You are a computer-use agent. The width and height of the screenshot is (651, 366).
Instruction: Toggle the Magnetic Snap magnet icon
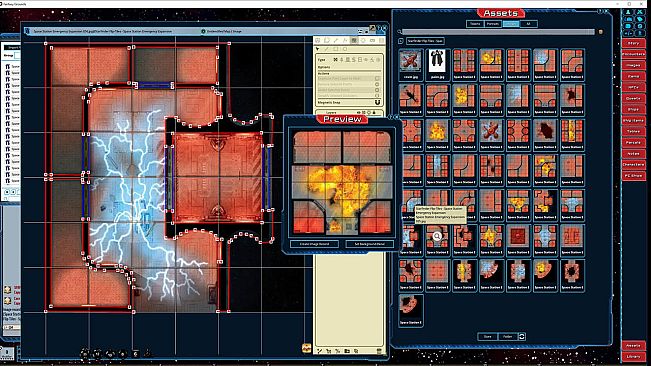pyautogui.click(x=377, y=102)
